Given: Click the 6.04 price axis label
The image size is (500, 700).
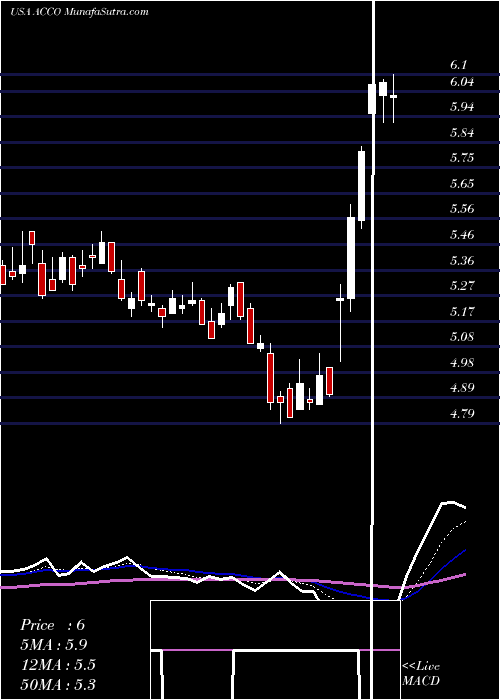Looking at the screenshot, I should coord(462,82).
